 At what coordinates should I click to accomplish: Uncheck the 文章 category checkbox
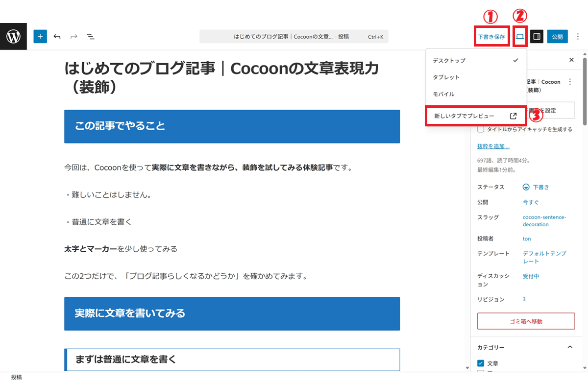[x=481, y=363]
